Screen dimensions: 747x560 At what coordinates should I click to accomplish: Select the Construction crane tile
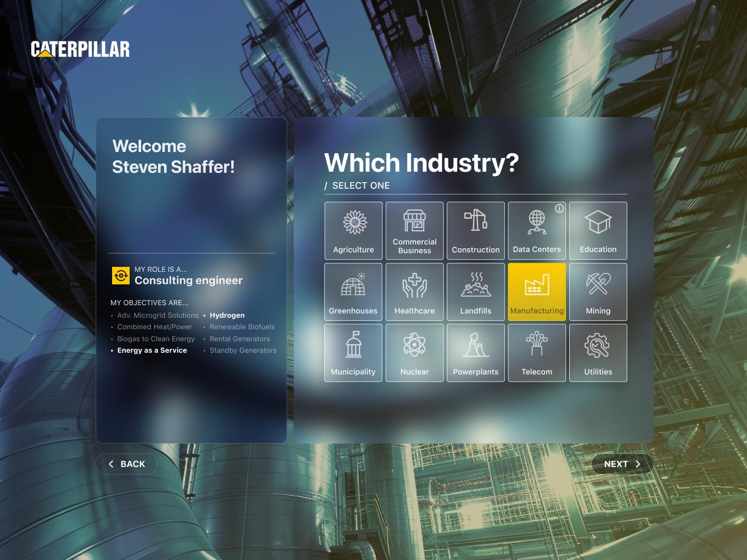click(476, 231)
